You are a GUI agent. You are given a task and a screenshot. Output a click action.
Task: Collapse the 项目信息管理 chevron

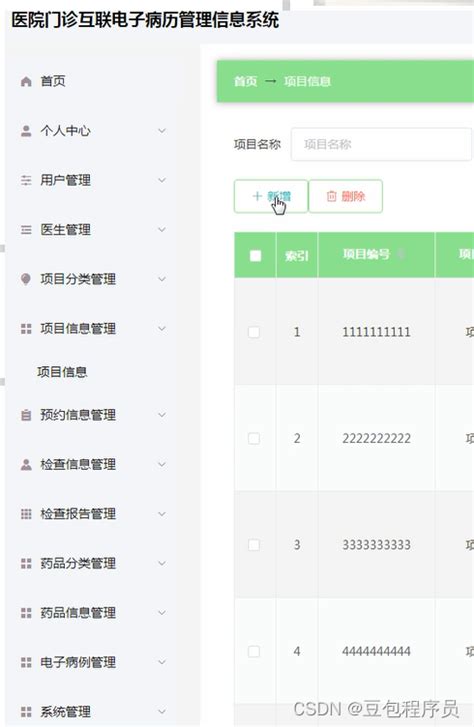click(x=162, y=329)
